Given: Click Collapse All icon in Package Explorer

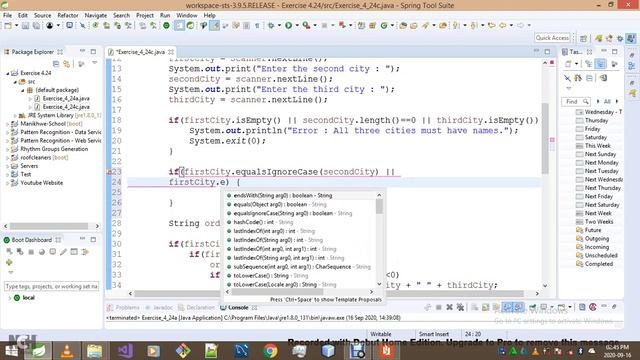Looking at the screenshot, I should click(56, 64).
